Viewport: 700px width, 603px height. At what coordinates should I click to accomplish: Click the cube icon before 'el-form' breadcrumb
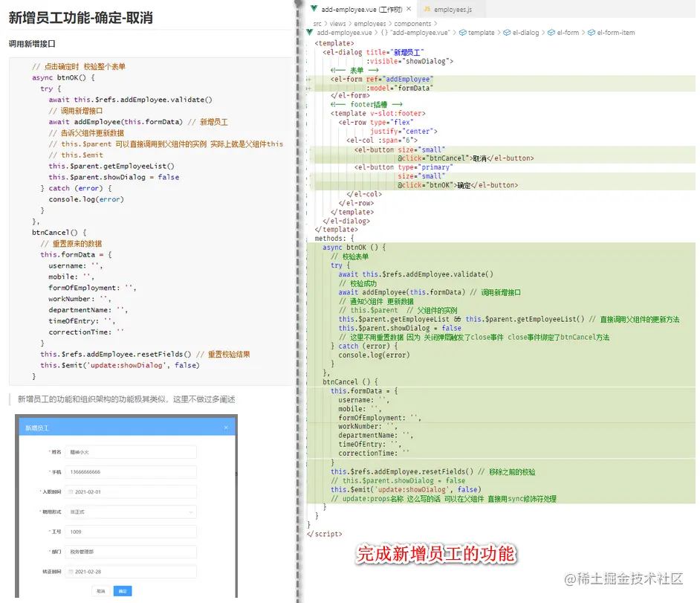(x=551, y=33)
